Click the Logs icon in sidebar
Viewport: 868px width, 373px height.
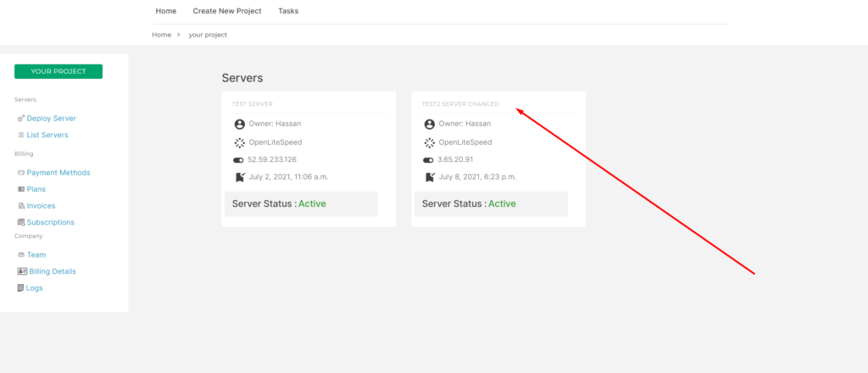21,288
